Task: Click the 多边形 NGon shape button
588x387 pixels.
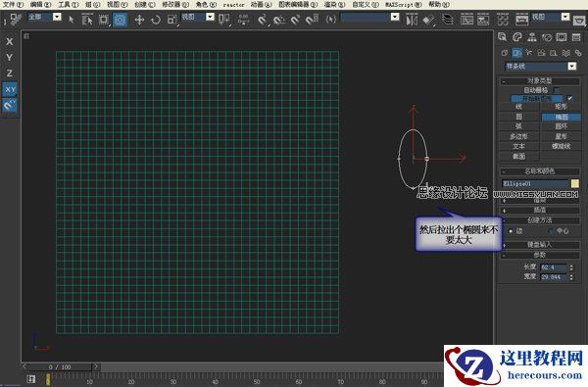Action: 519,136
